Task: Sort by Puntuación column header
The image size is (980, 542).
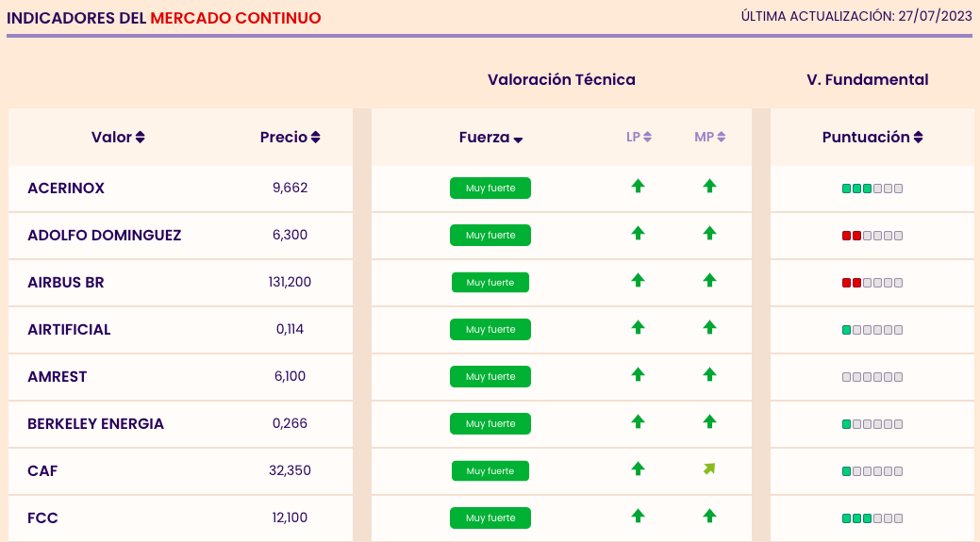Action: point(872,138)
